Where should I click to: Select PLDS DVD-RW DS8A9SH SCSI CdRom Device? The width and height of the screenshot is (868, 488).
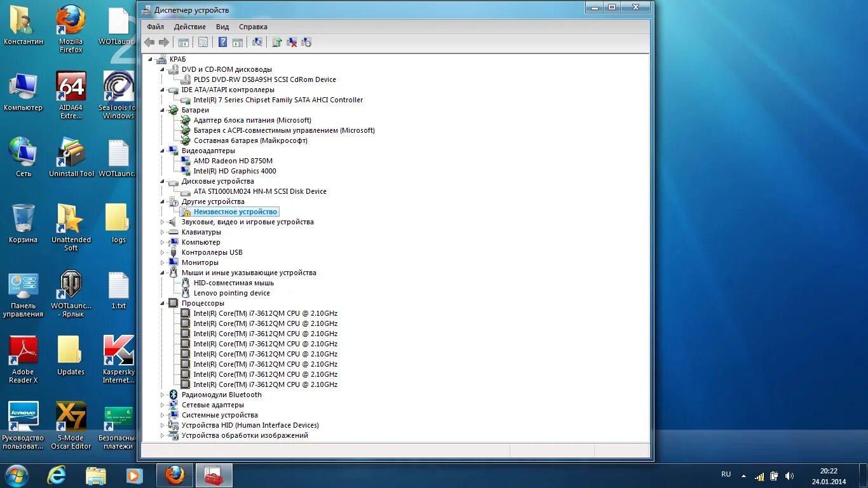click(x=264, y=79)
